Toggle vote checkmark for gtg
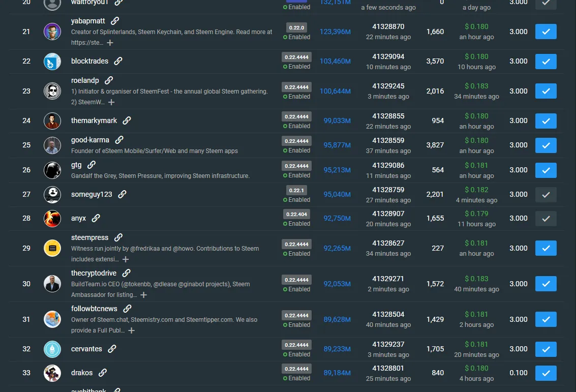The height and width of the screenshot is (392, 576). coord(545,170)
